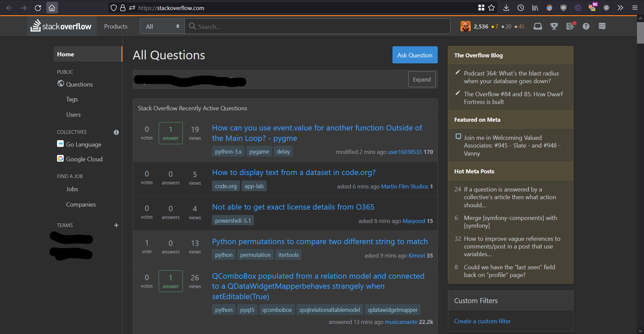
Task: Open the review queues icon
Action: tap(570, 26)
